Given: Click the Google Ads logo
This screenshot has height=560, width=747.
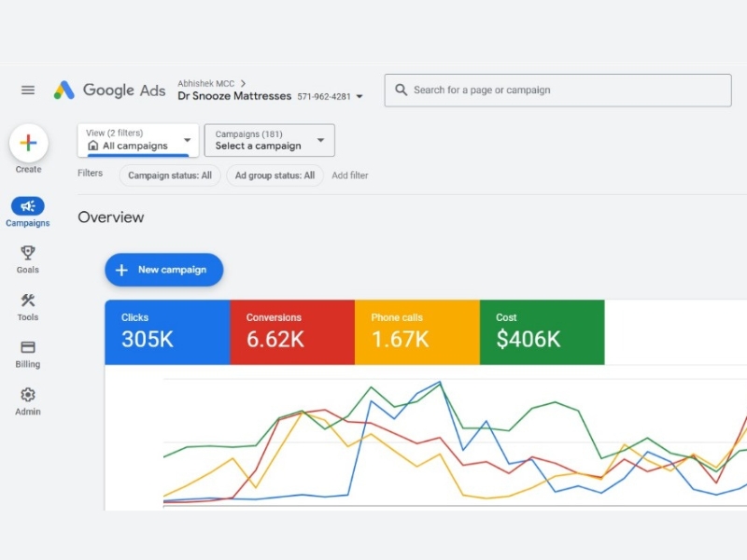Looking at the screenshot, I should [109, 90].
